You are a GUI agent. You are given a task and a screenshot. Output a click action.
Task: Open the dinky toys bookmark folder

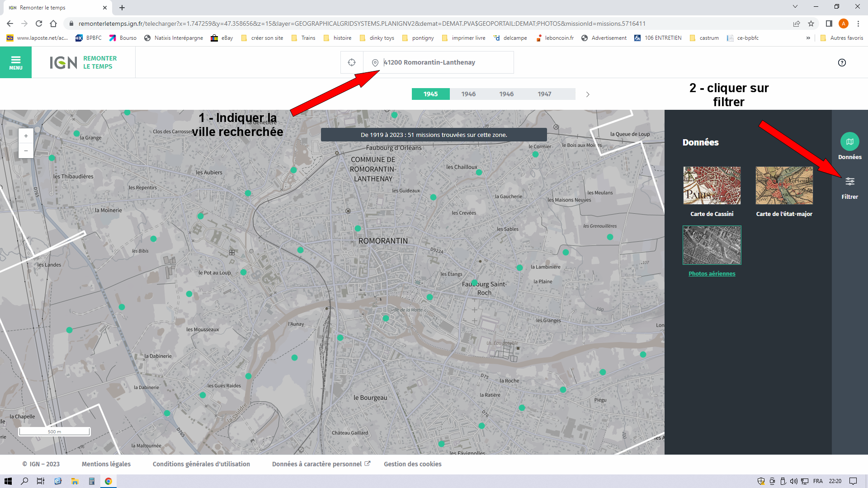pyautogui.click(x=377, y=38)
